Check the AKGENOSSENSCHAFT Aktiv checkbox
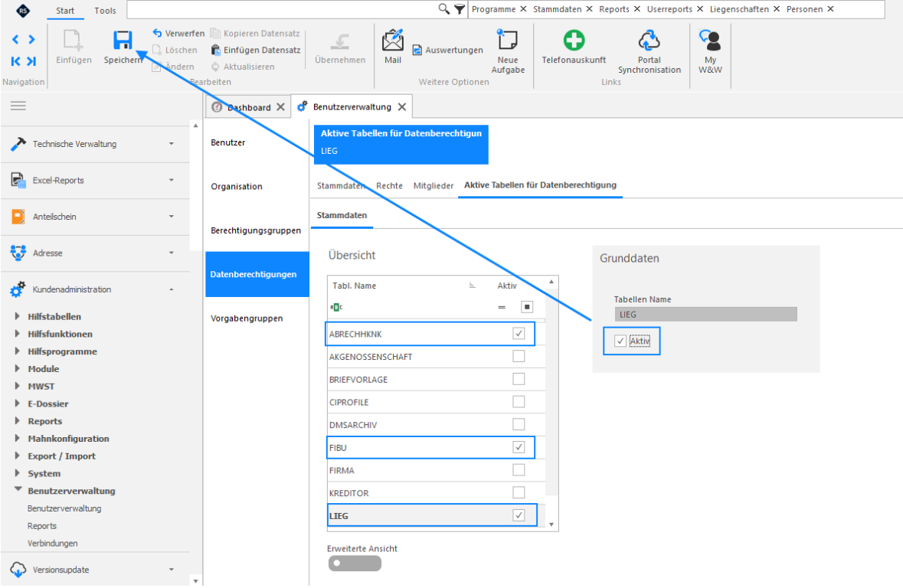The width and height of the screenshot is (903, 588). click(x=519, y=357)
